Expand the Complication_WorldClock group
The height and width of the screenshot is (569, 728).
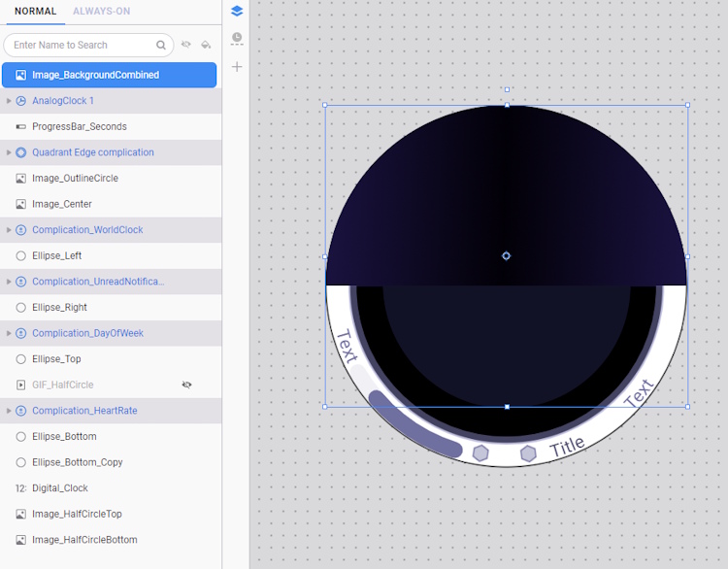tap(9, 230)
